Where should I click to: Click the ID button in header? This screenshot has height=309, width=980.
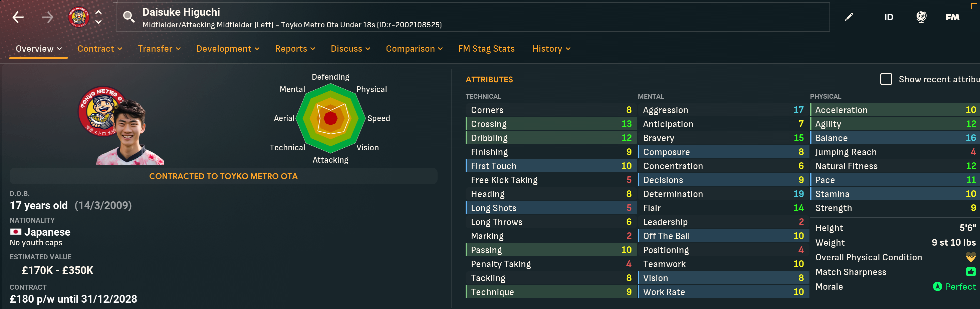click(888, 17)
